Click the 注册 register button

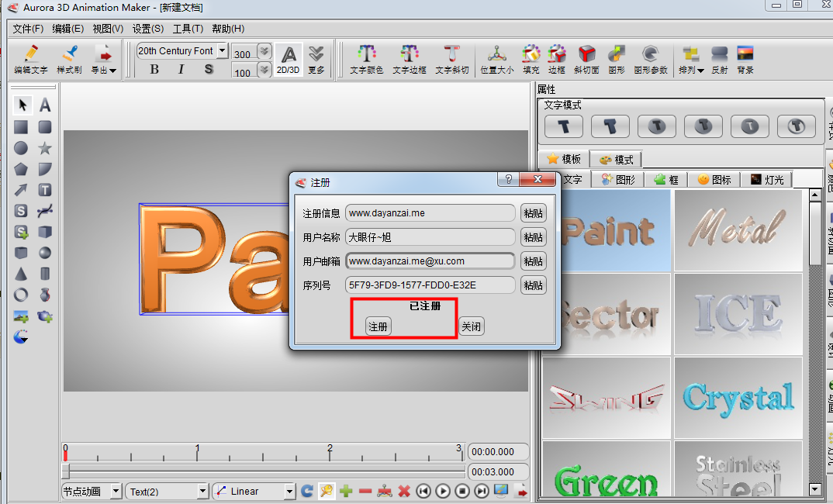(378, 326)
